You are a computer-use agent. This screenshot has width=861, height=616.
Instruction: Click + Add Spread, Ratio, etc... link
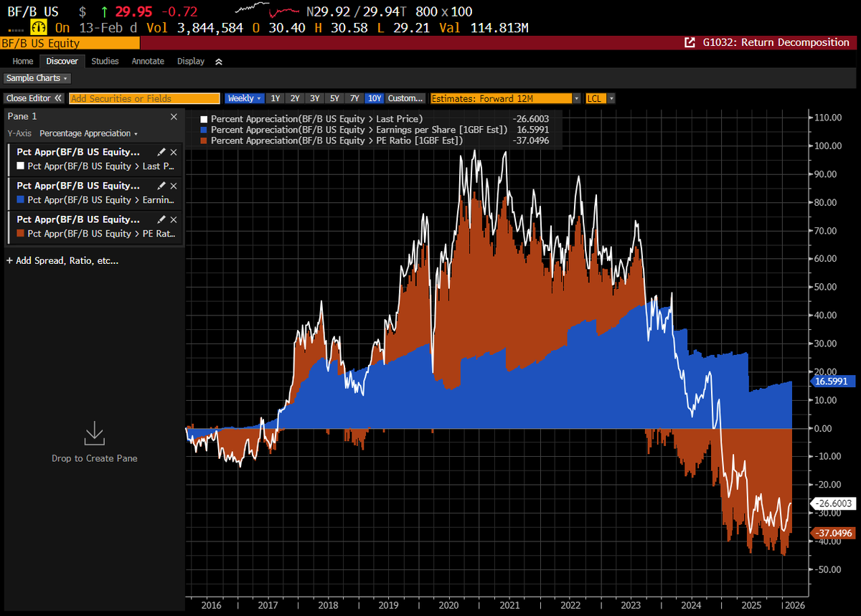(62, 260)
